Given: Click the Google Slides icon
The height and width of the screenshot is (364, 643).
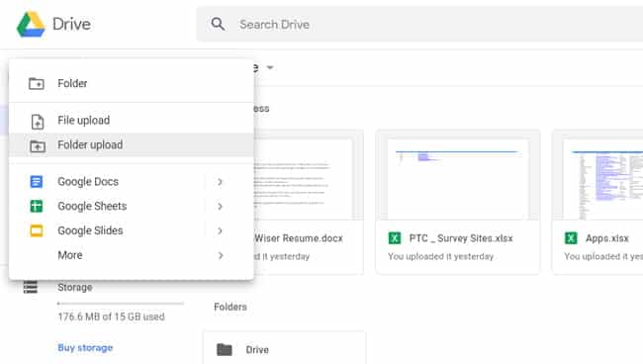Looking at the screenshot, I should pos(36,230).
